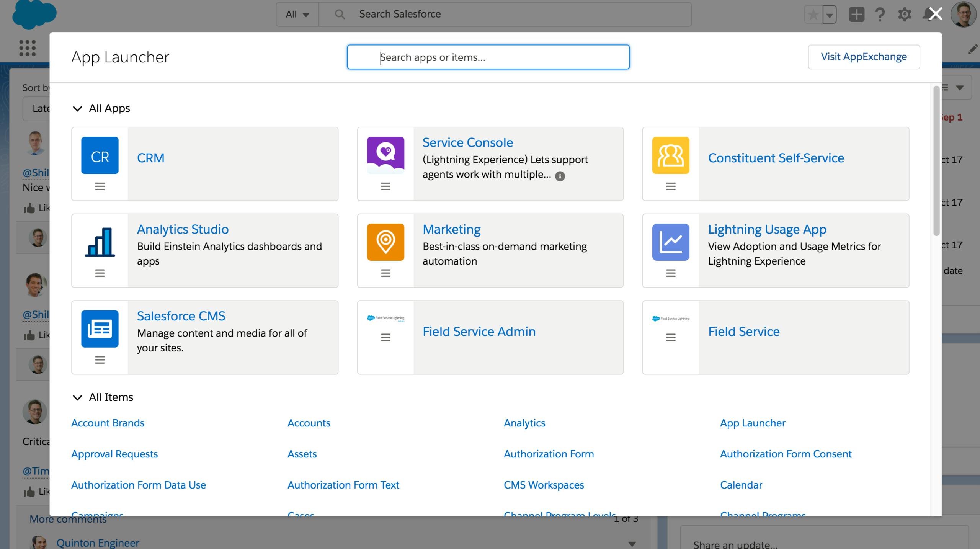
Task: Open the user profile avatar menu
Action: (x=963, y=15)
